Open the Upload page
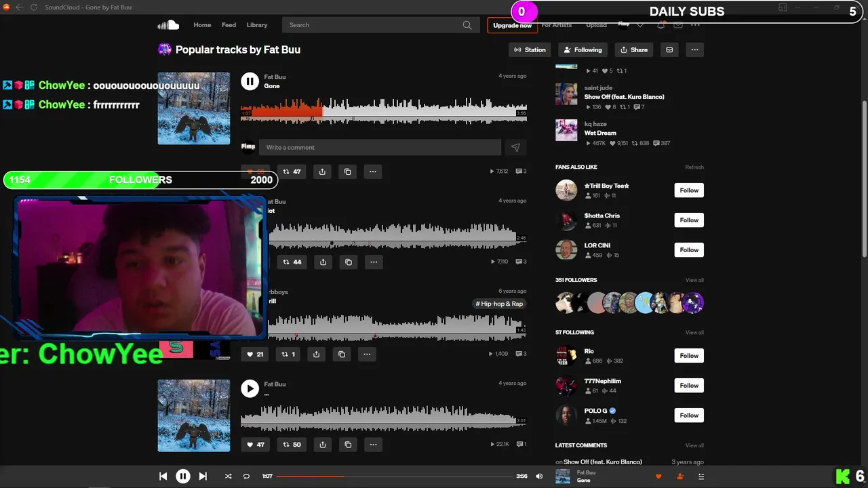868x488 pixels. [x=597, y=25]
